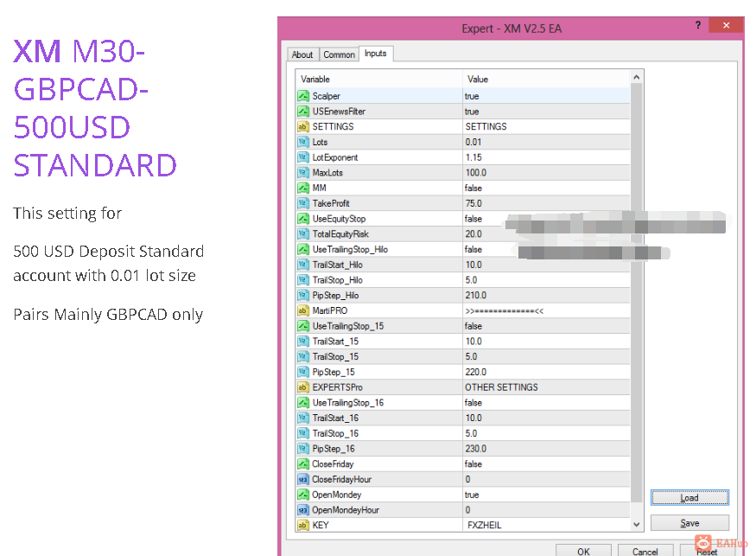Click the MM boolean icon
Screen dimensions: 756x556
(302, 188)
